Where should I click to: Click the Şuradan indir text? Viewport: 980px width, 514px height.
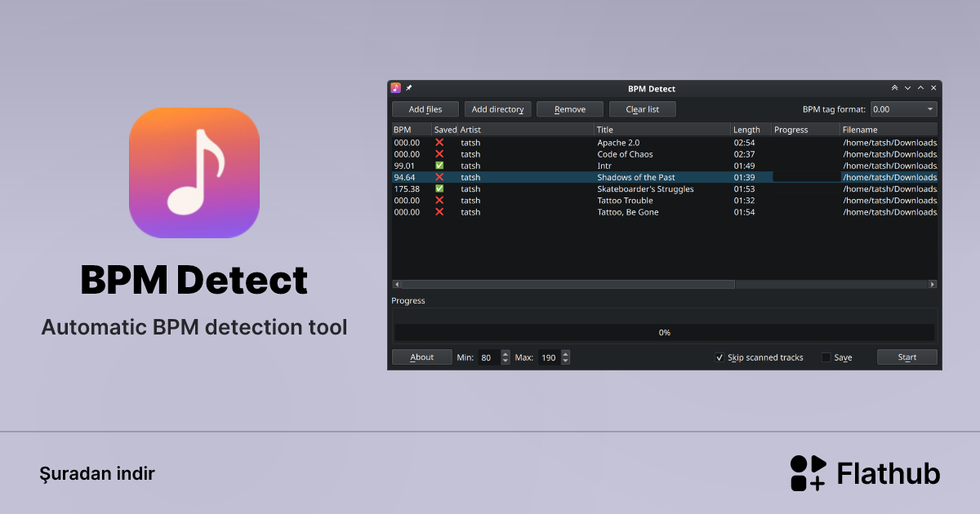pyautogui.click(x=97, y=473)
